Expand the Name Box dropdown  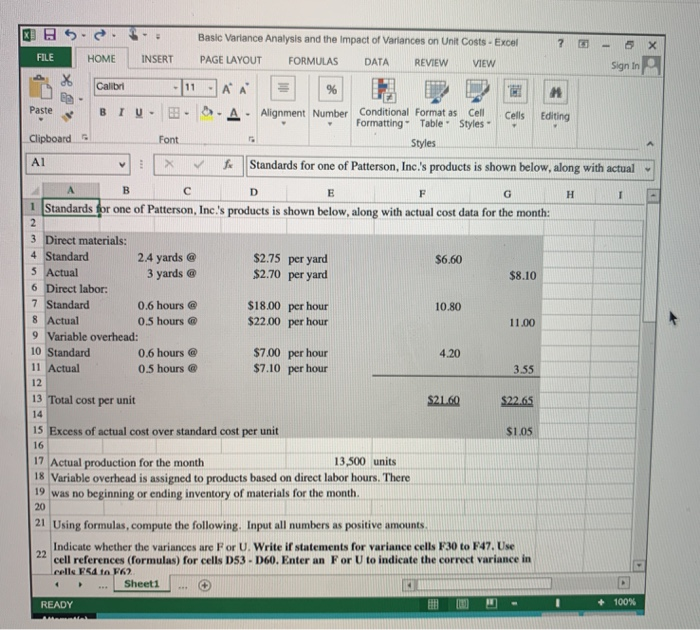[x=122, y=164]
